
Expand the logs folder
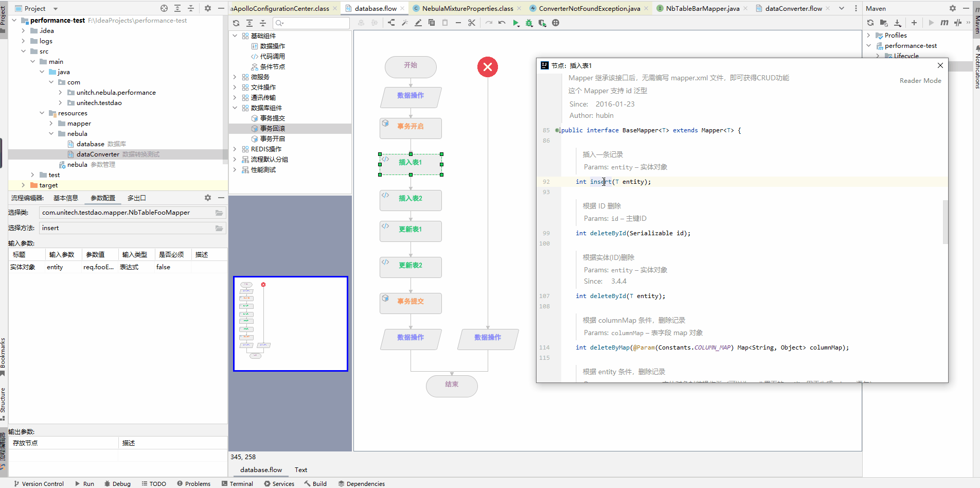click(24, 41)
